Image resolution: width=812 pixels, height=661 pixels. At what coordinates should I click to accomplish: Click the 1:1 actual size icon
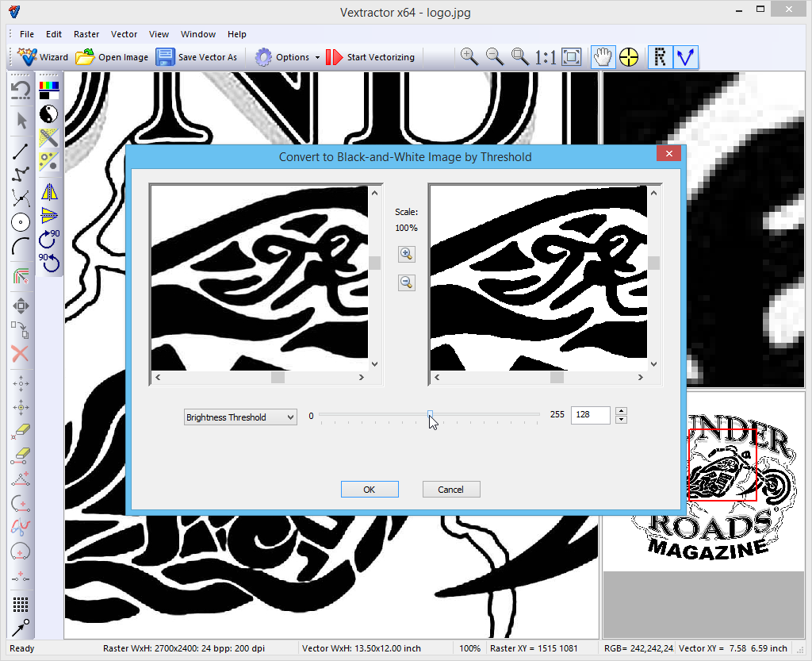click(x=546, y=57)
